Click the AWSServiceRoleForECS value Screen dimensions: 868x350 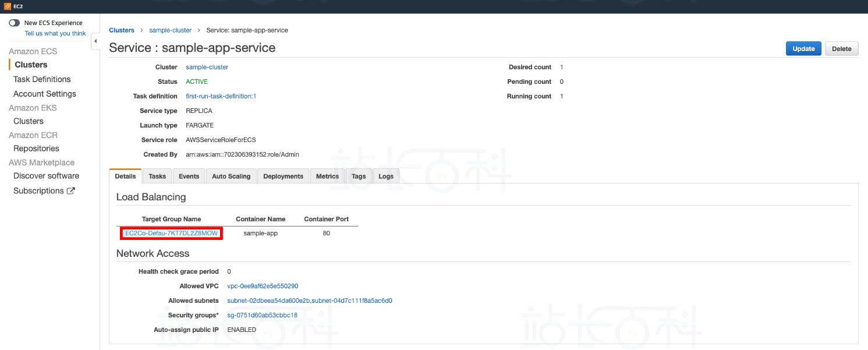pos(221,140)
